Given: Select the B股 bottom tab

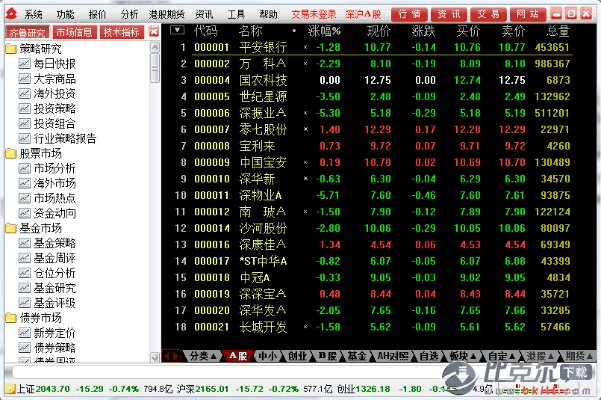Looking at the screenshot, I should (x=327, y=356).
